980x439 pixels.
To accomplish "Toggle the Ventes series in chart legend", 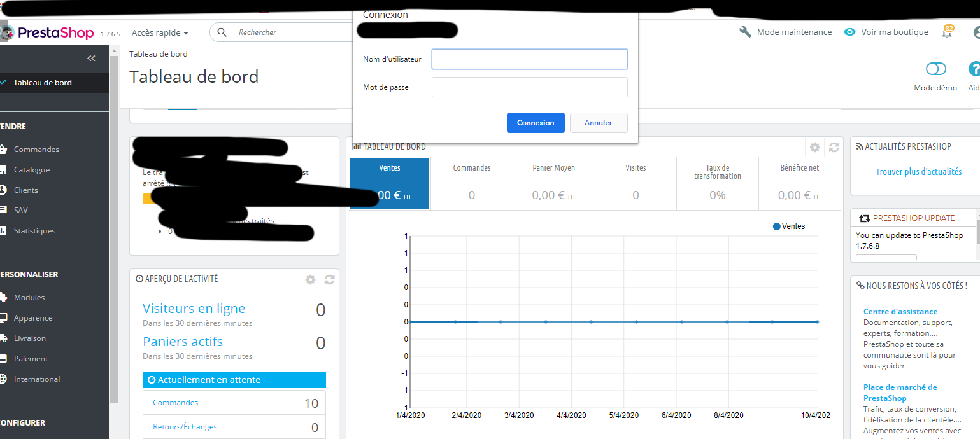I will (789, 226).
